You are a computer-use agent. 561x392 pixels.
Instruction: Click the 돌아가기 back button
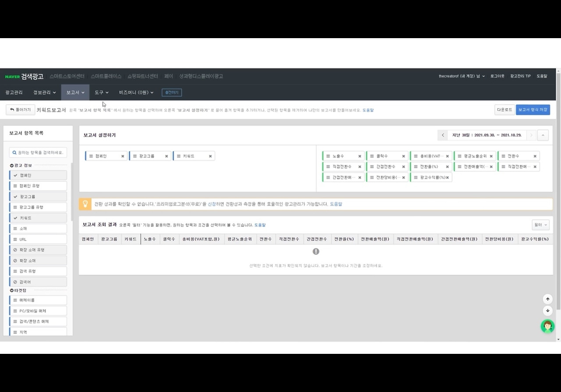[x=20, y=110]
